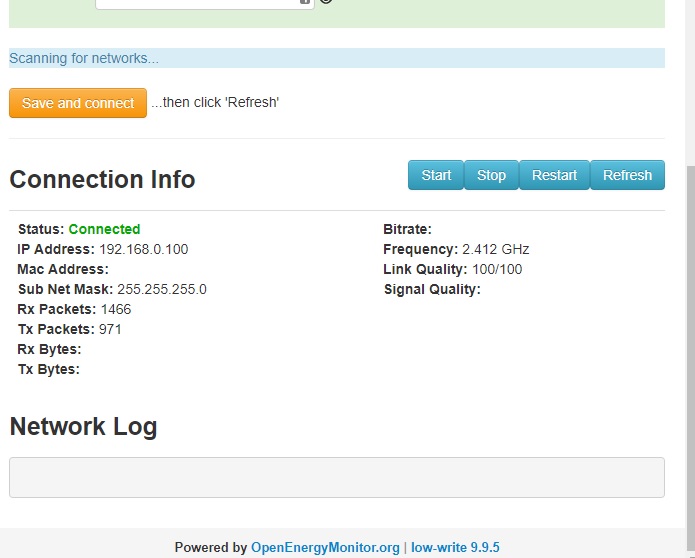Start the WiFi connection service
The image size is (695, 558).
coord(436,175)
